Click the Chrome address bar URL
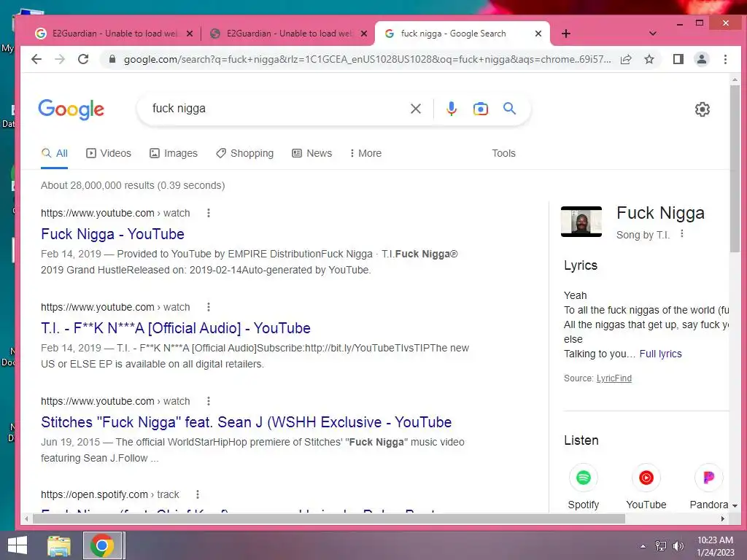The height and width of the screenshot is (560, 747). [367, 59]
